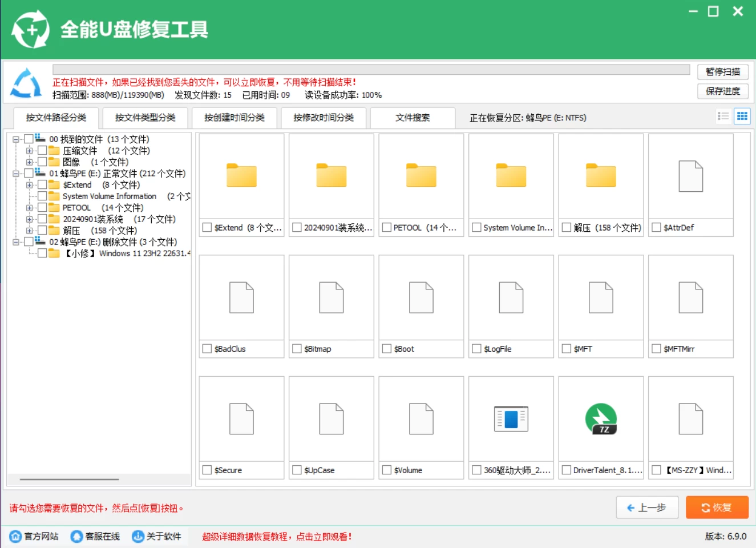Check the DriverTalent_8.1 checkbox
The image size is (756, 548).
567,470
